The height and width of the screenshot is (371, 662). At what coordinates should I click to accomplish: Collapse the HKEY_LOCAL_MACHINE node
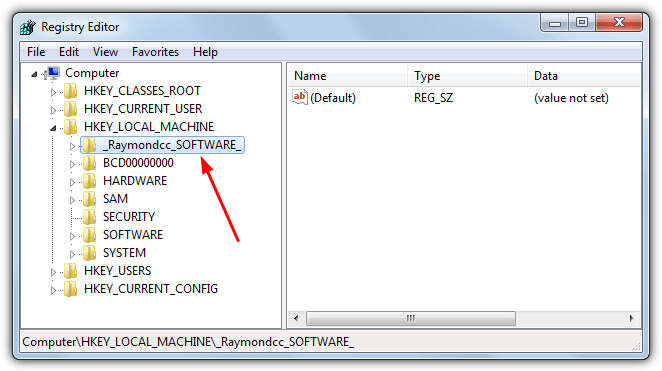click(x=53, y=128)
